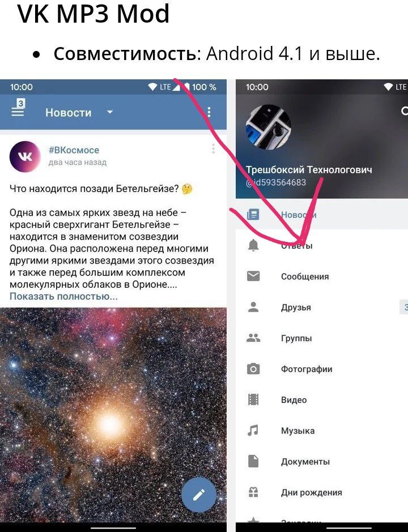The height and width of the screenshot is (532, 408).
Task: Tap the VK round avatar of #ВКосмосе
Action: pos(25,156)
